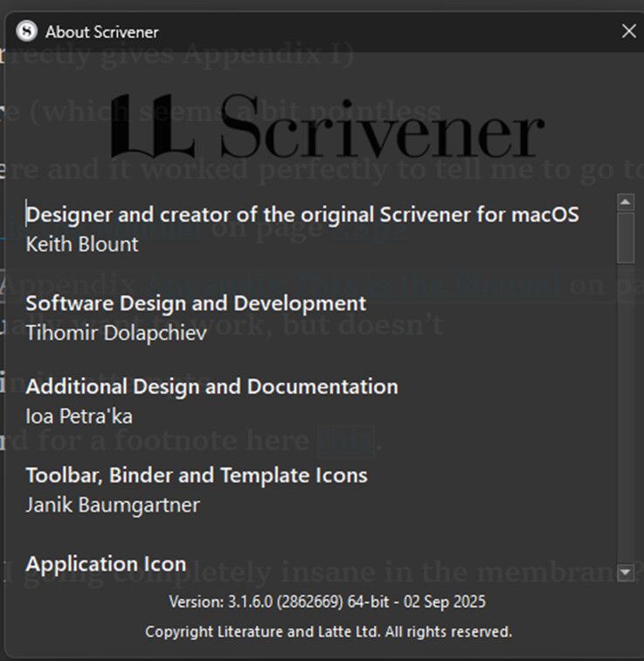The width and height of the screenshot is (644, 661).
Task: Click the credits scrollbar up arrow
Action: pyautogui.click(x=625, y=203)
